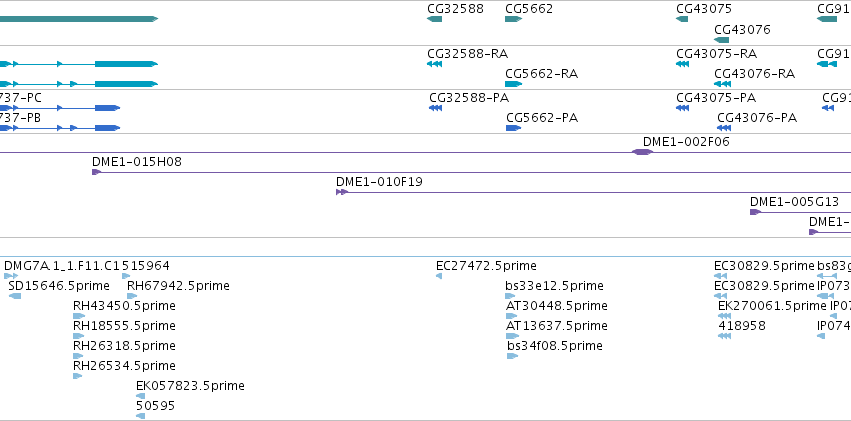Screen dimensions: 851x421
Task: Click the 737-PC protein label
Action: (x=21, y=98)
